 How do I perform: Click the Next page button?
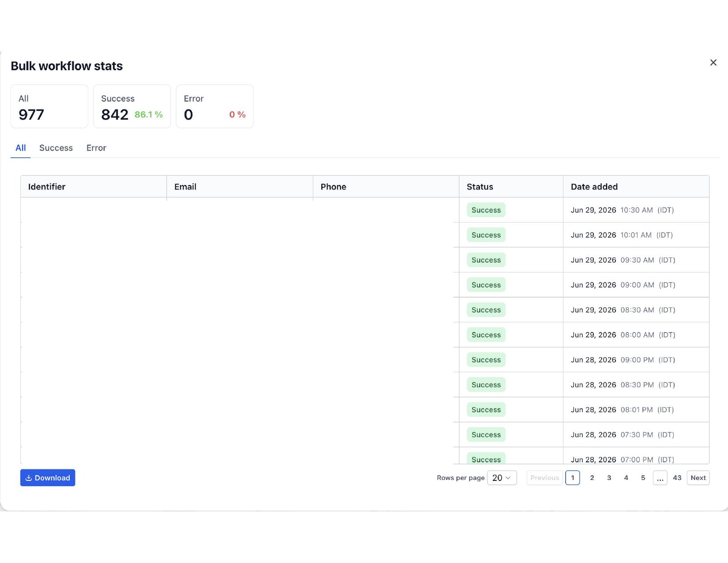(x=698, y=478)
